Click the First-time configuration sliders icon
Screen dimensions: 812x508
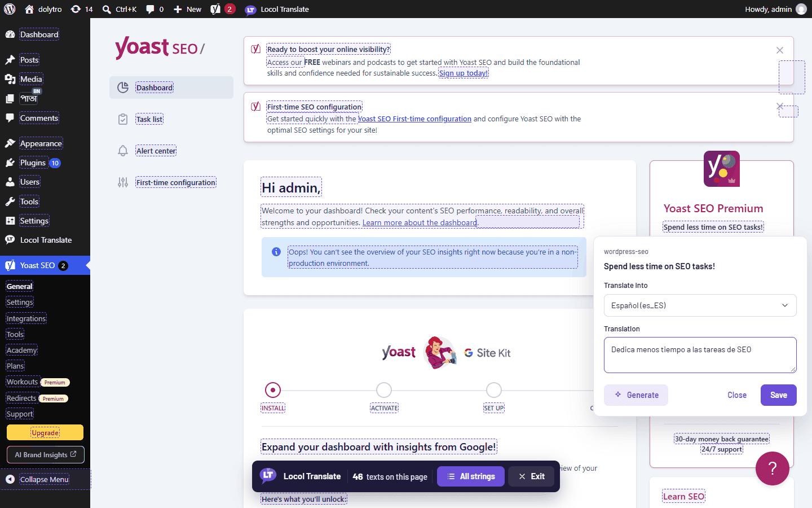point(123,182)
